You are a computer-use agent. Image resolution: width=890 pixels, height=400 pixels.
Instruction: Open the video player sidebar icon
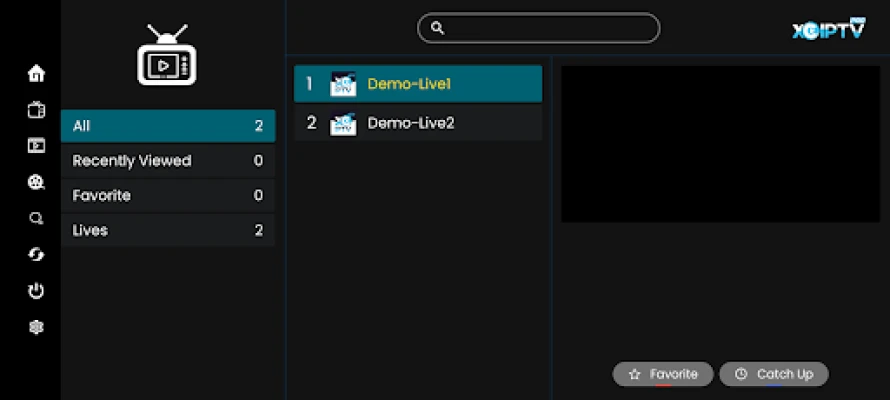36,146
